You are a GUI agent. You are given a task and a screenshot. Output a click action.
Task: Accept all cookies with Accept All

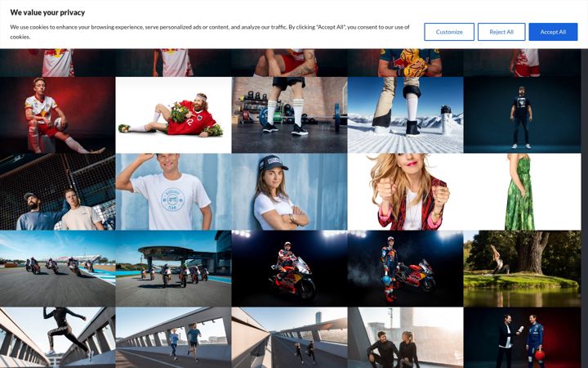(553, 32)
